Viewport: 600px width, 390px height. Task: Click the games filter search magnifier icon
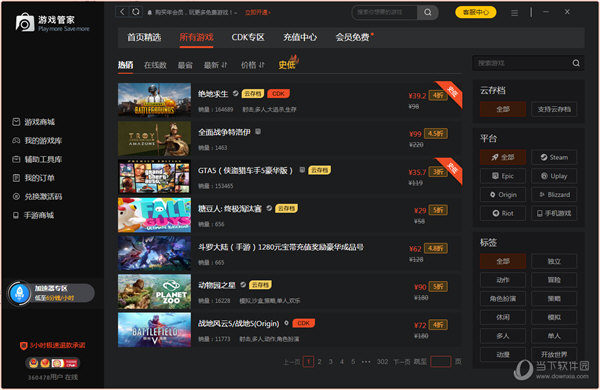(x=576, y=63)
